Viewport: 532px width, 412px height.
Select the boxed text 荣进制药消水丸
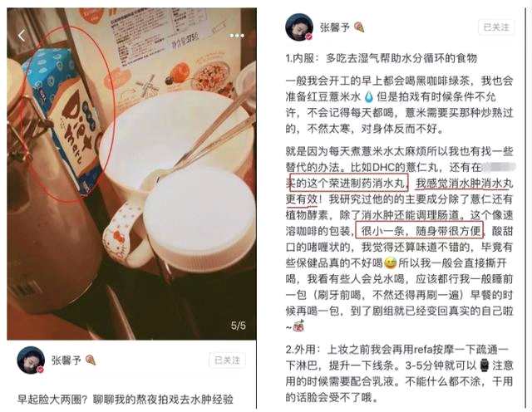point(348,183)
